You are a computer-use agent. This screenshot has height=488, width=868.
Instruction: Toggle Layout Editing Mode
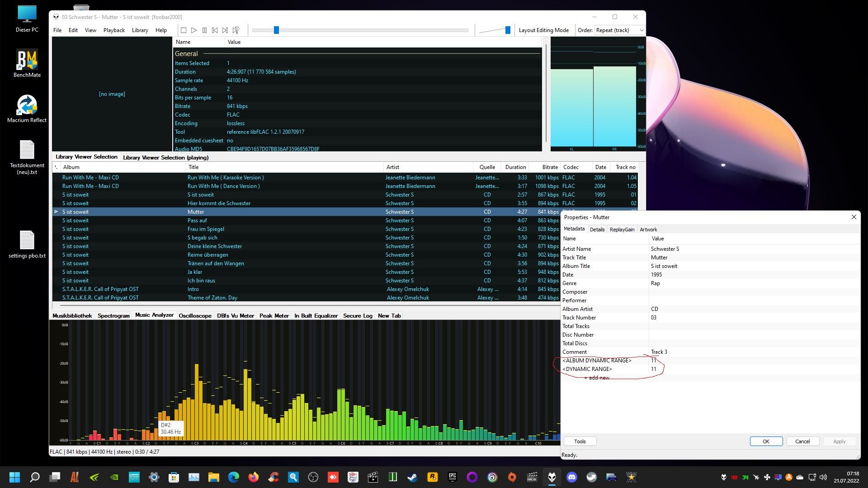click(544, 30)
